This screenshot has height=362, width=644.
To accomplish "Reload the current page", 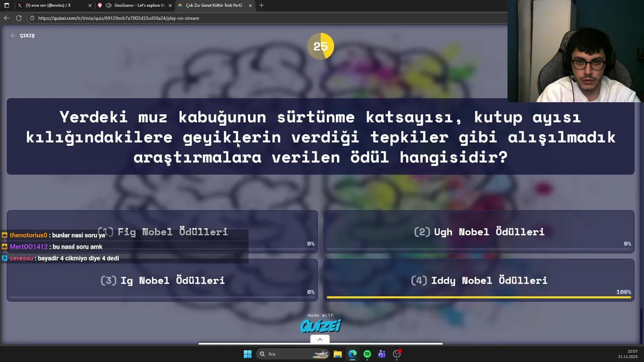I will point(19,18).
